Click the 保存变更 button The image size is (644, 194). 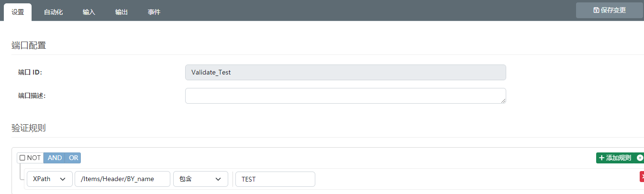(x=610, y=10)
